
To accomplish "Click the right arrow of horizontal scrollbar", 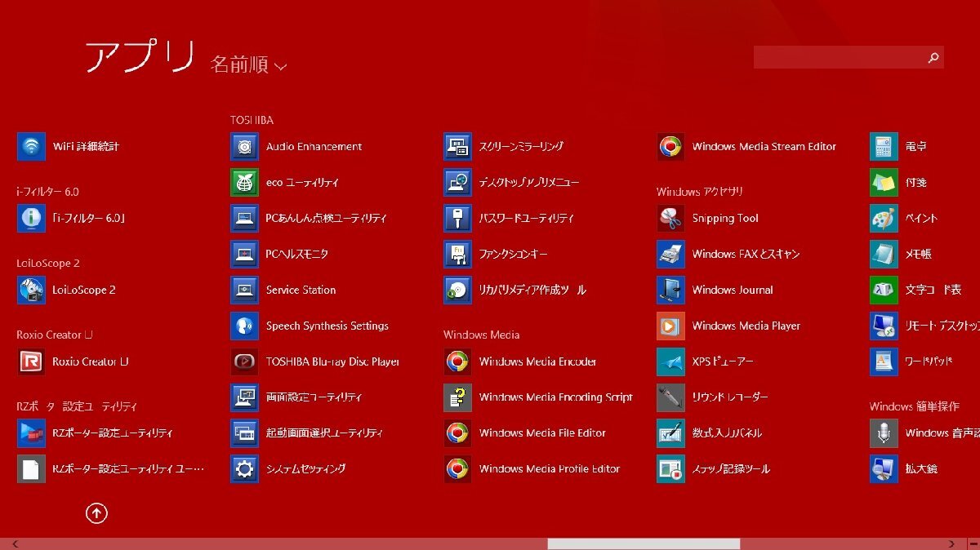I will coord(951,543).
